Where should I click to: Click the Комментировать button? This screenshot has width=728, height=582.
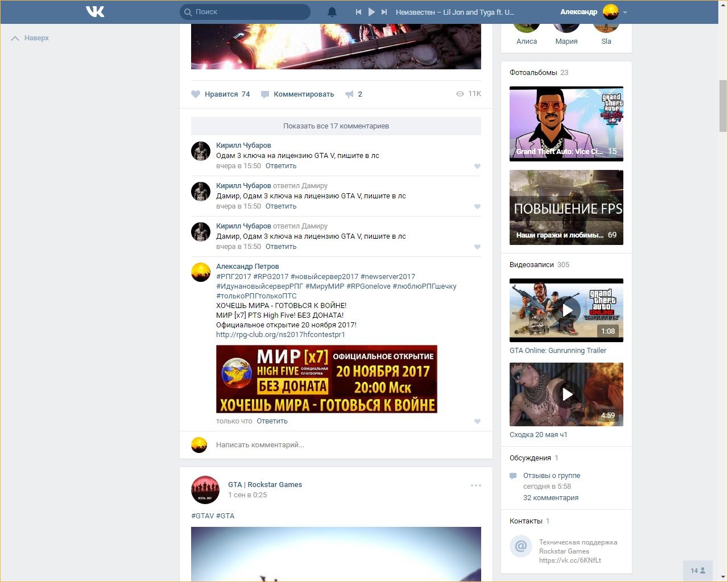point(297,94)
